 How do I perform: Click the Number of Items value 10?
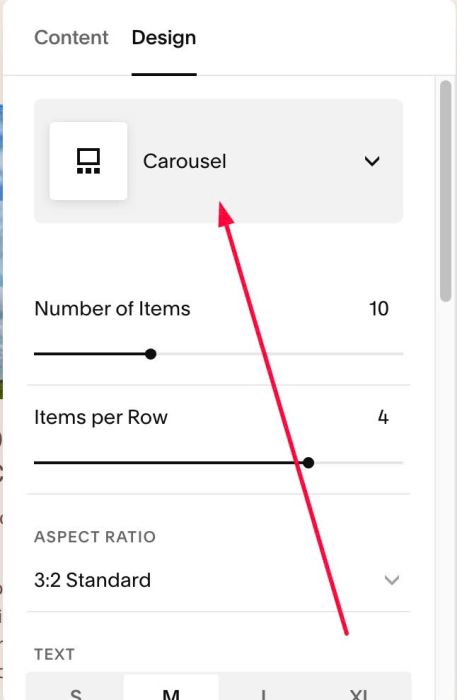[x=378, y=308]
